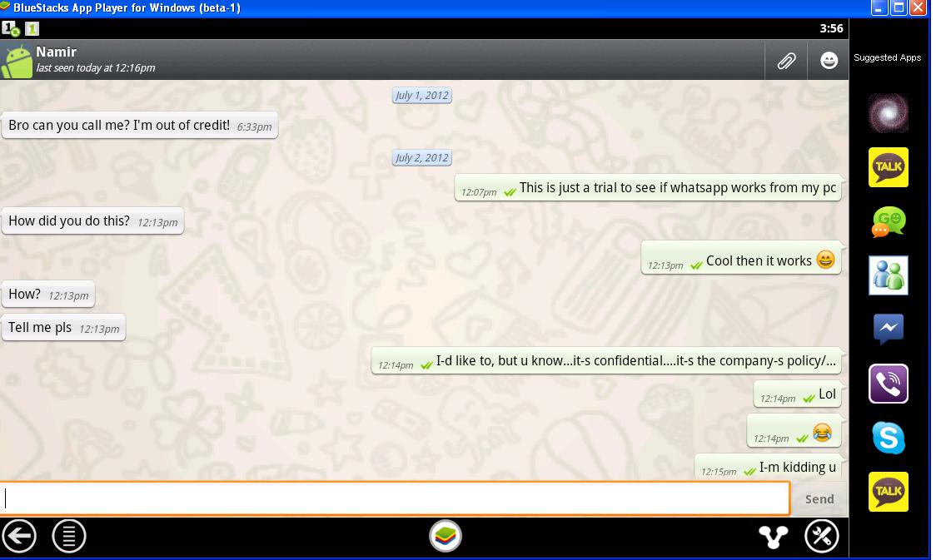Close the BlueStacks App Player window
Screen dimensions: 936x560
917,7
